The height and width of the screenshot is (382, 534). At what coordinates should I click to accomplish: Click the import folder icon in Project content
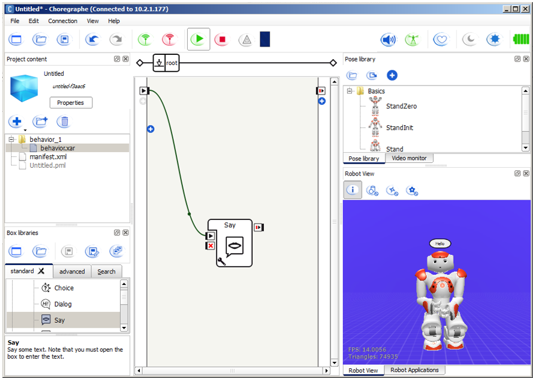(x=40, y=121)
